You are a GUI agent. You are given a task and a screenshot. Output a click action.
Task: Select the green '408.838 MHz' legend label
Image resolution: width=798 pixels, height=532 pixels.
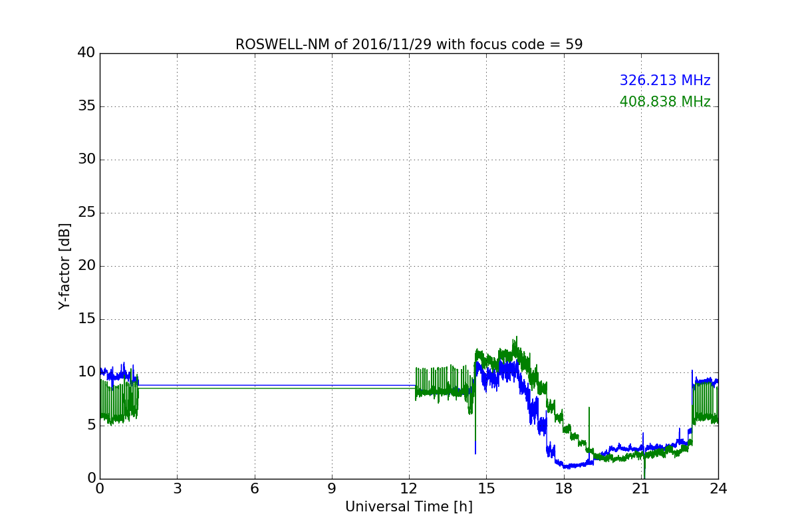665,102
